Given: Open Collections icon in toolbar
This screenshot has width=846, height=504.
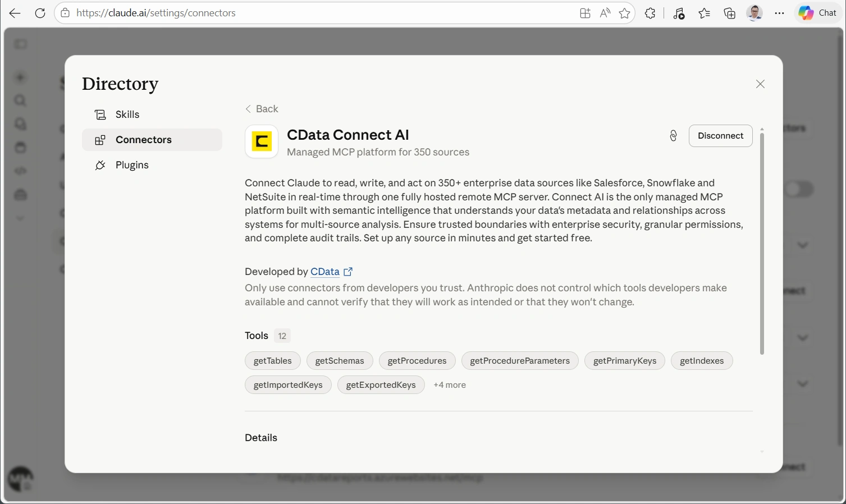Looking at the screenshot, I should [x=729, y=13].
